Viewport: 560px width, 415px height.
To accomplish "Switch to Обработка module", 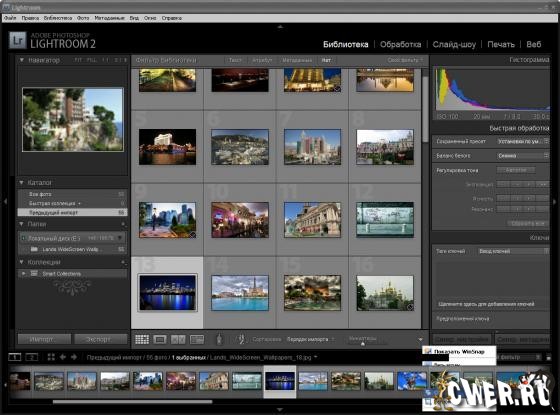I will (x=400, y=44).
